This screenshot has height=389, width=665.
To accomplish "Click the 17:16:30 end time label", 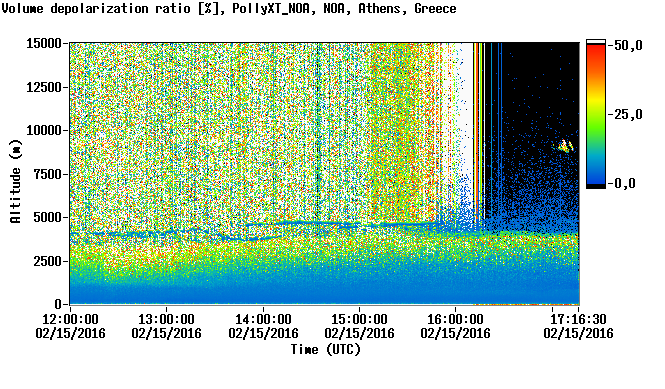I will point(578,319).
